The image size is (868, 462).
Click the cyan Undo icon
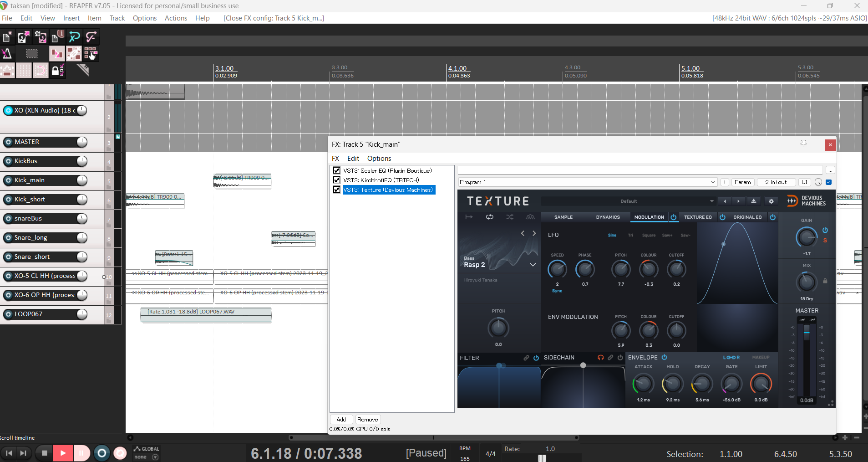tap(74, 37)
